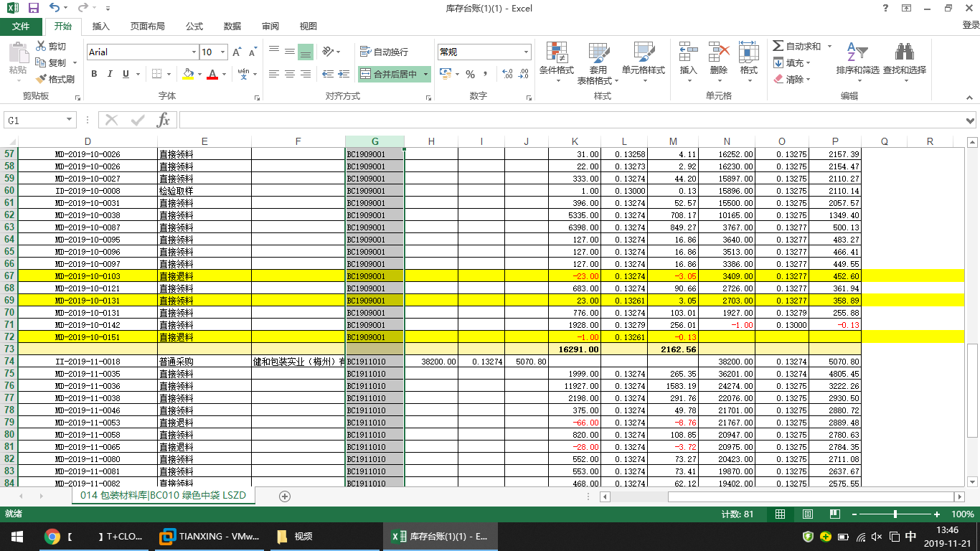980x551 pixels.
Task: Click the zoom slider handle
Action: click(895, 514)
